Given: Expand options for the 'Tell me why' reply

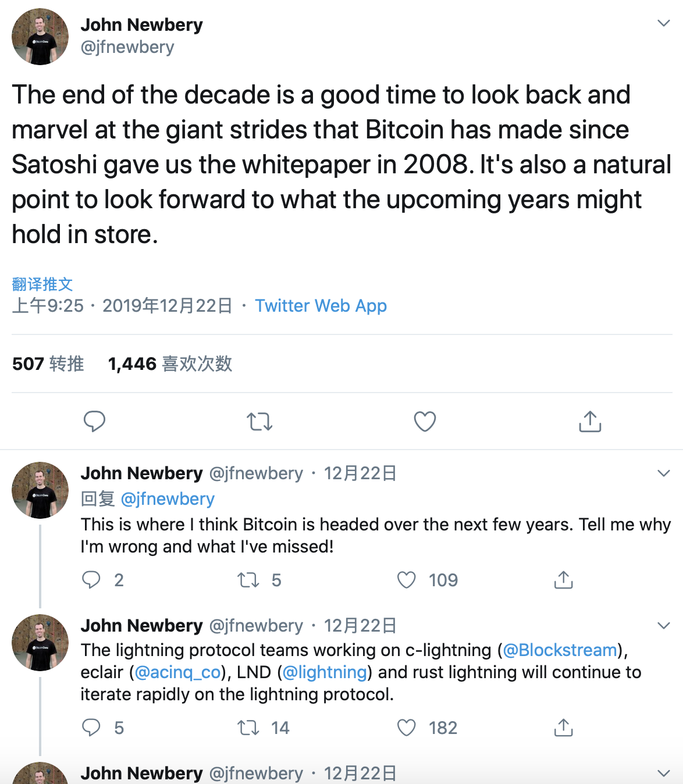Looking at the screenshot, I should pyautogui.click(x=663, y=473).
